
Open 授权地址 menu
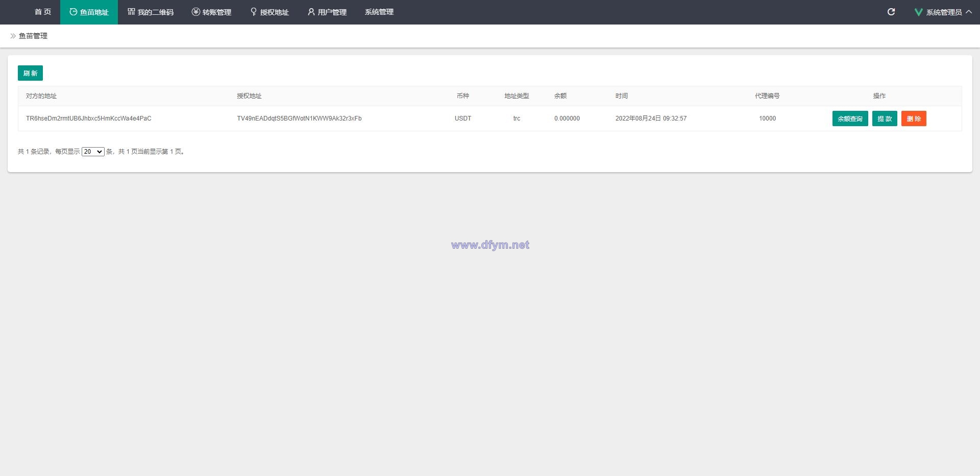click(269, 12)
